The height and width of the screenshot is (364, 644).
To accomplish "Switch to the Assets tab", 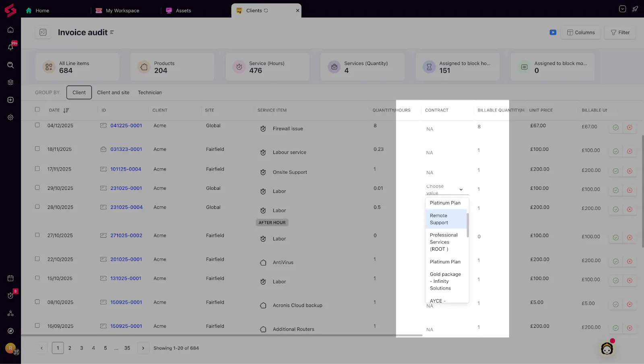I will (x=178, y=10).
